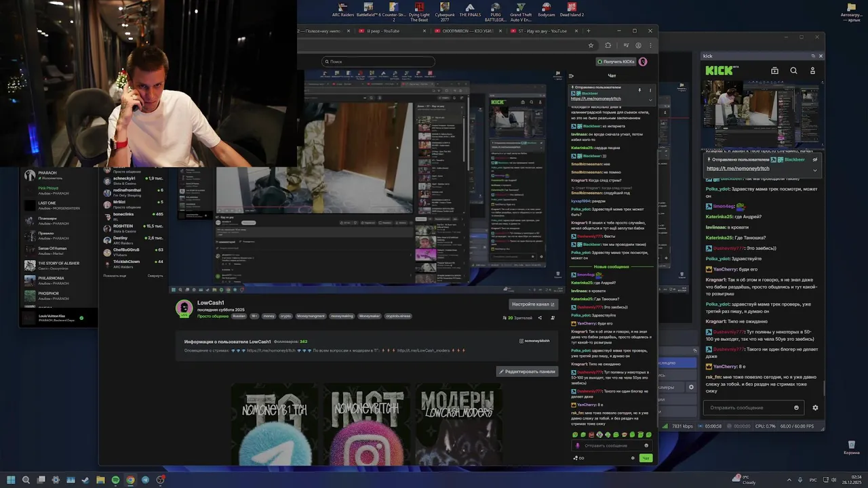This screenshot has width=868, height=488.
Task: Open Steam from the taskbar
Action: click(85, 480)
